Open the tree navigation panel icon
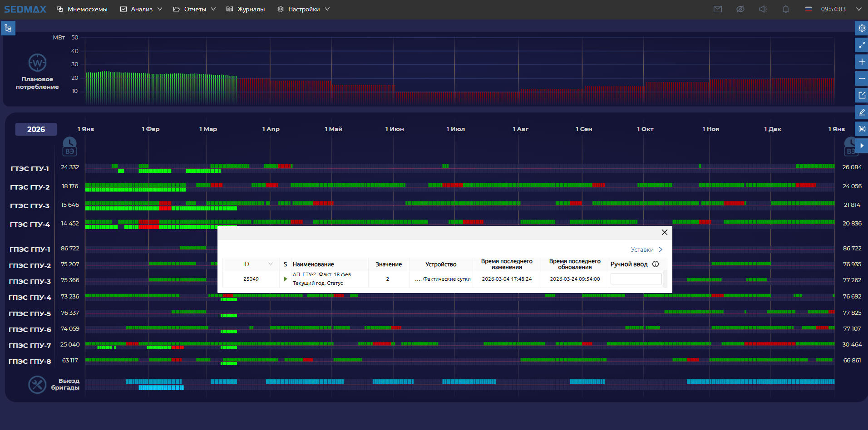The width and height of the screenshot is (868, 430). (x=8, y=28)
